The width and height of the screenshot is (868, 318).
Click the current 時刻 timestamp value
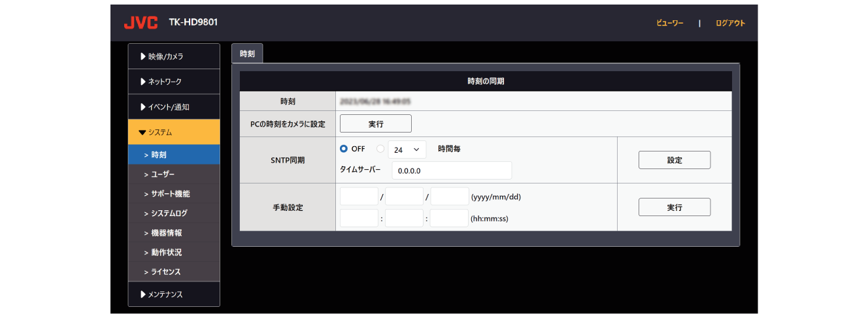coord(375,102)
